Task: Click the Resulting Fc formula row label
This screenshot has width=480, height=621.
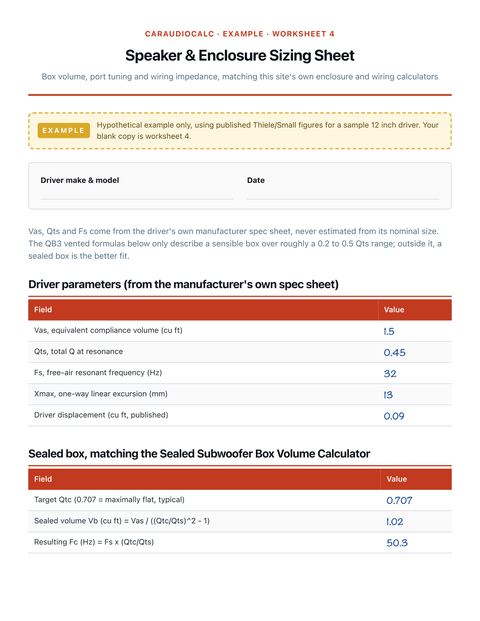Action: pyautogui.click(x=94, y=542)
